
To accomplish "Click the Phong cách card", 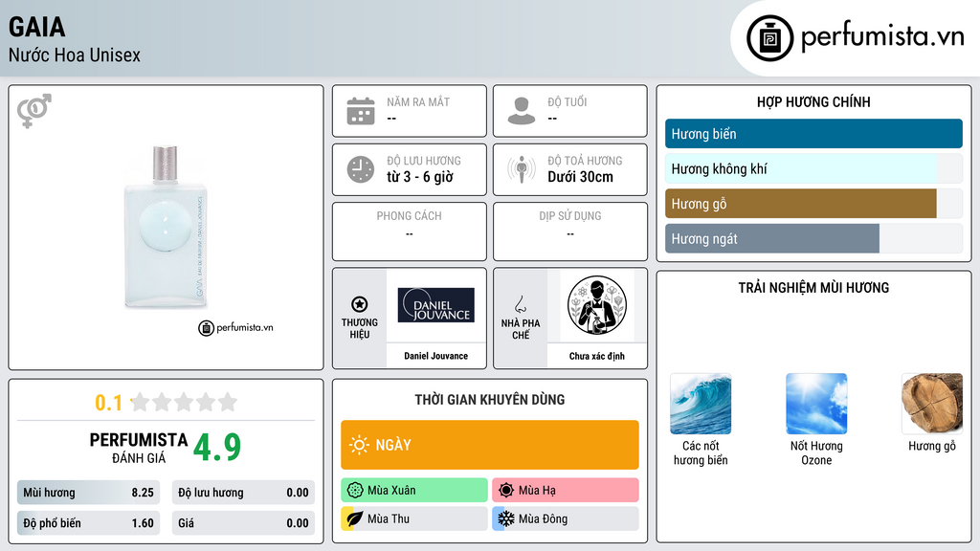I will coord(410,231).
